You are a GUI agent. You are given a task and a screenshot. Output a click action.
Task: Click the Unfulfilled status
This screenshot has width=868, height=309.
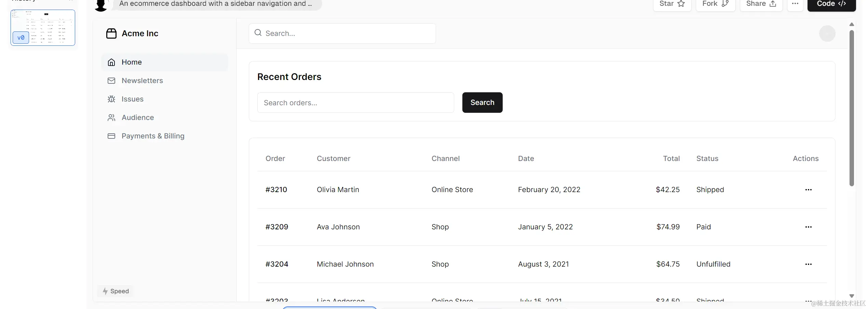(713, 264)
